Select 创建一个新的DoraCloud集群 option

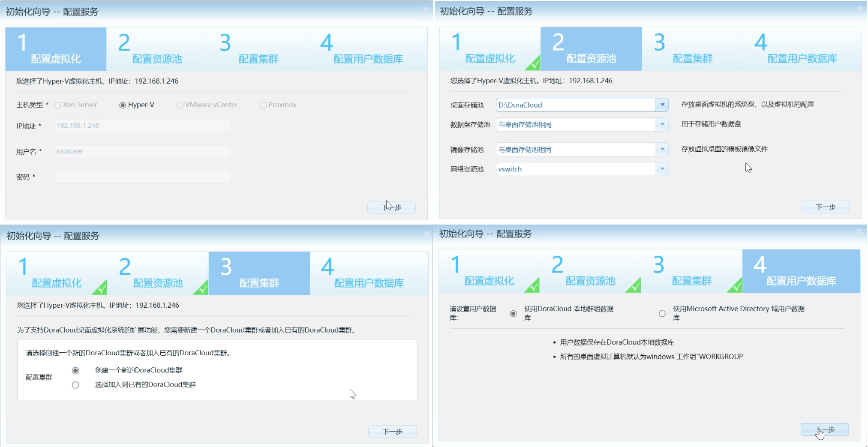(x=76, y=370)
